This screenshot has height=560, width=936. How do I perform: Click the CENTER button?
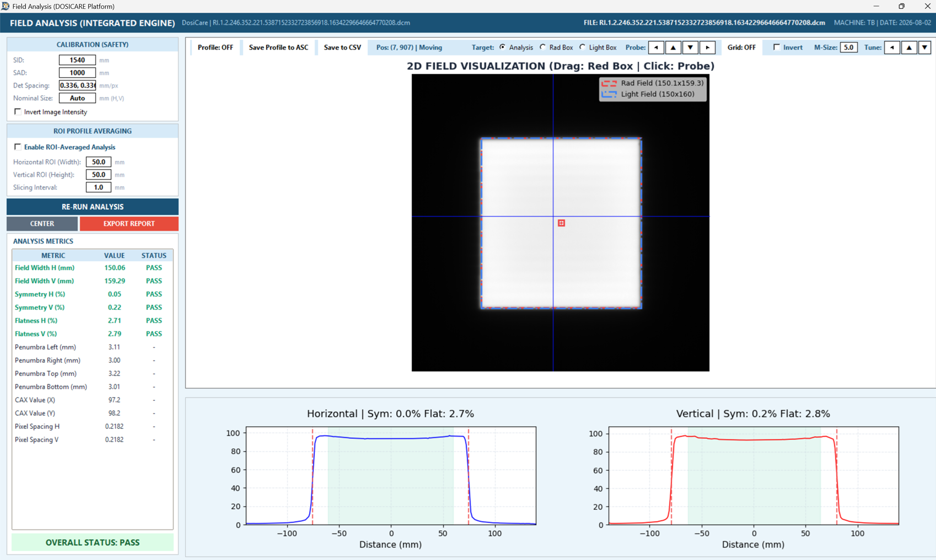[42, 224]
